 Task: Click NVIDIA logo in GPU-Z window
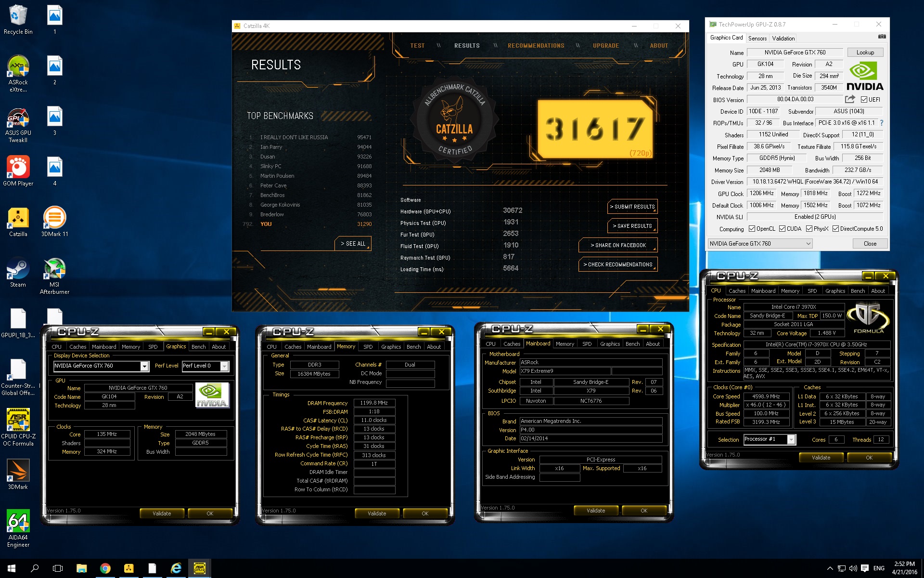coord(865,76)
